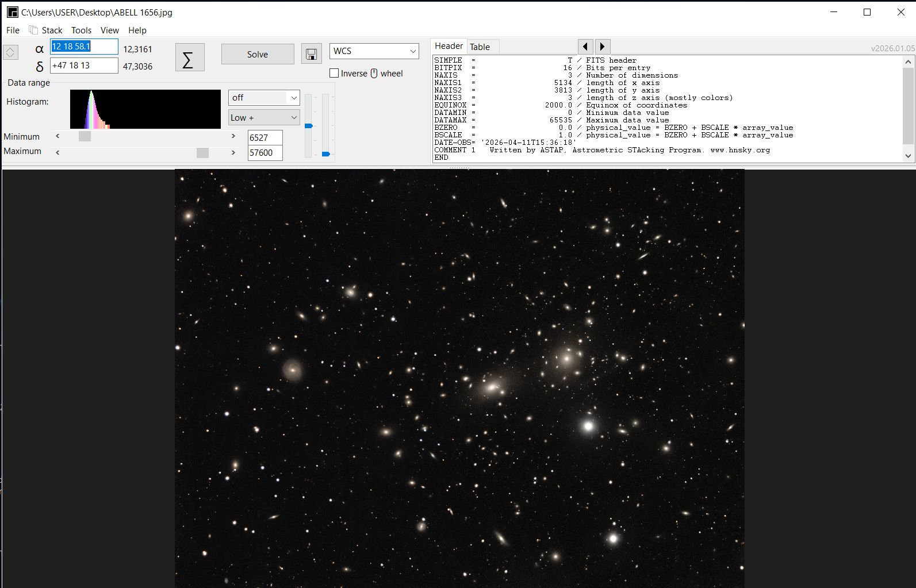Click left arrow of Minimum slider

[58, 136]
